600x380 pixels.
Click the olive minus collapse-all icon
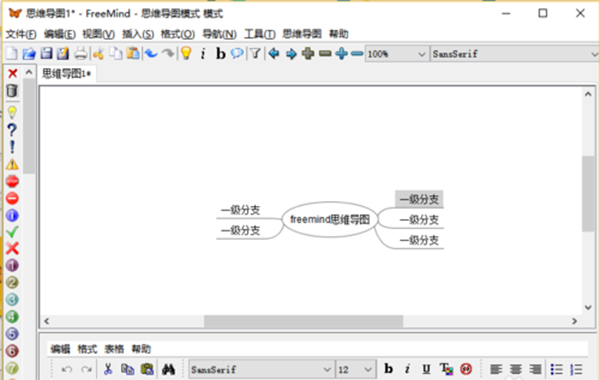coord(325,54)
